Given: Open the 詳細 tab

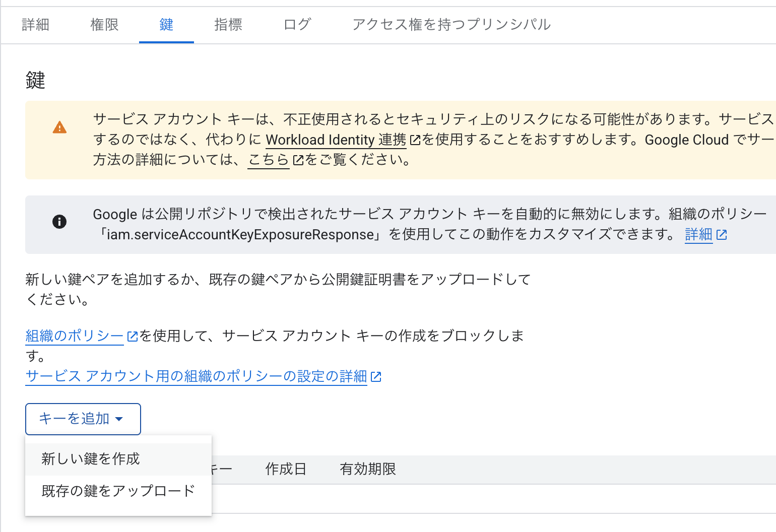Looking at the screenshot, I should (35, 25).
